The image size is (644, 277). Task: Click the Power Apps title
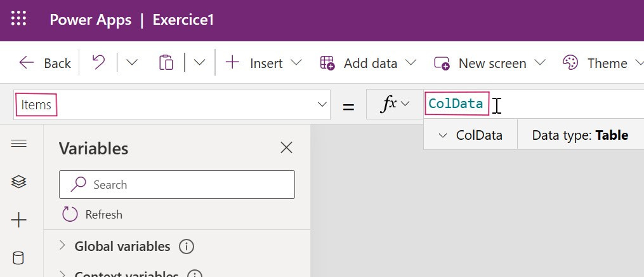pos(91,20)
